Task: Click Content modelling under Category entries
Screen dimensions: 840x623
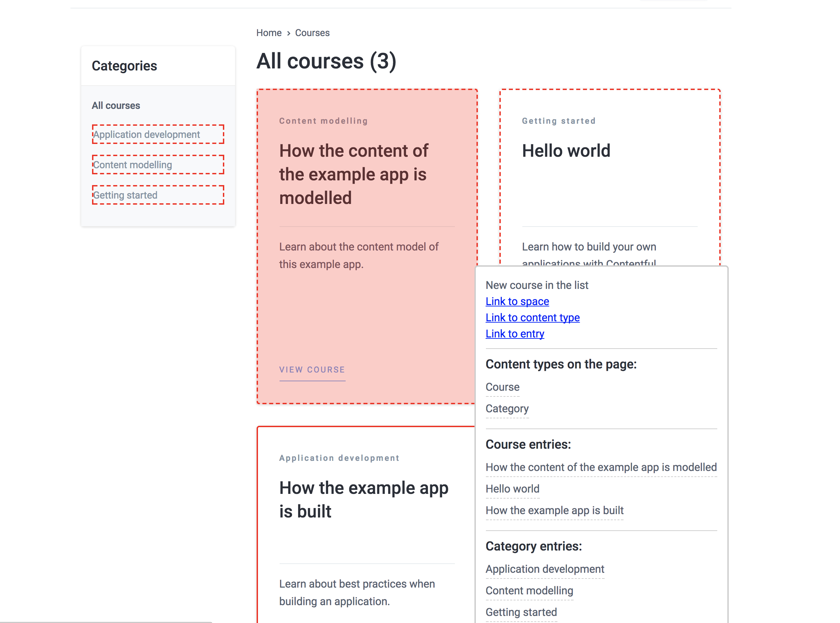Action: 529,591
